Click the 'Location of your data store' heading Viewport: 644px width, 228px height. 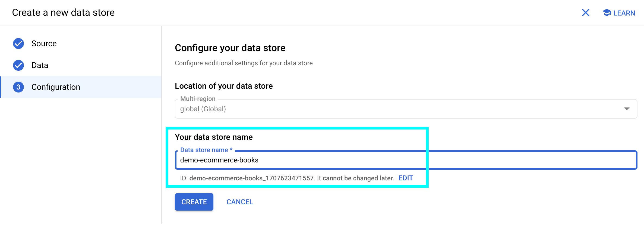click(x=224, y=86)
